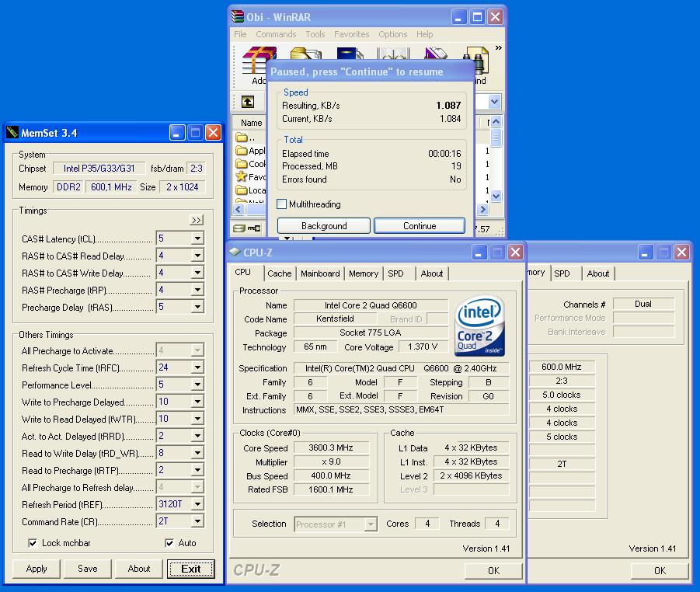Click the drive icon in WinRAR status bar
The width and height of the screenshot is (700, 592).
point(239,228)
